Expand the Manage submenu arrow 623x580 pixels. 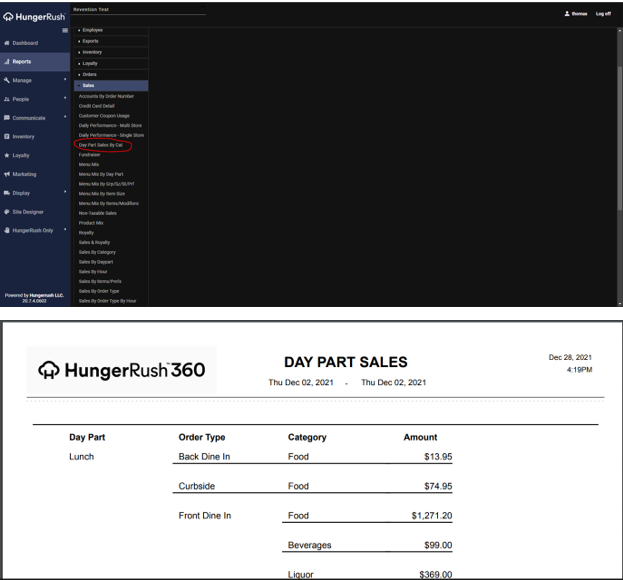click(65, 79)
